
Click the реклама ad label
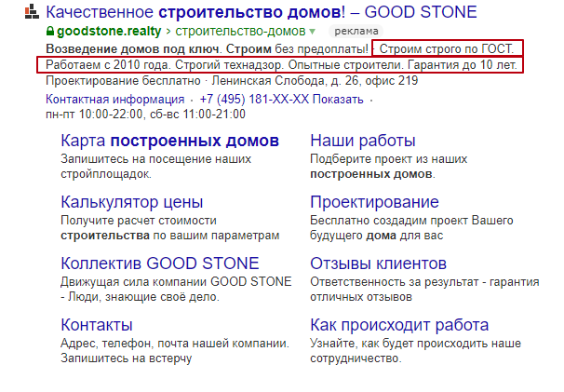[356, 32]
